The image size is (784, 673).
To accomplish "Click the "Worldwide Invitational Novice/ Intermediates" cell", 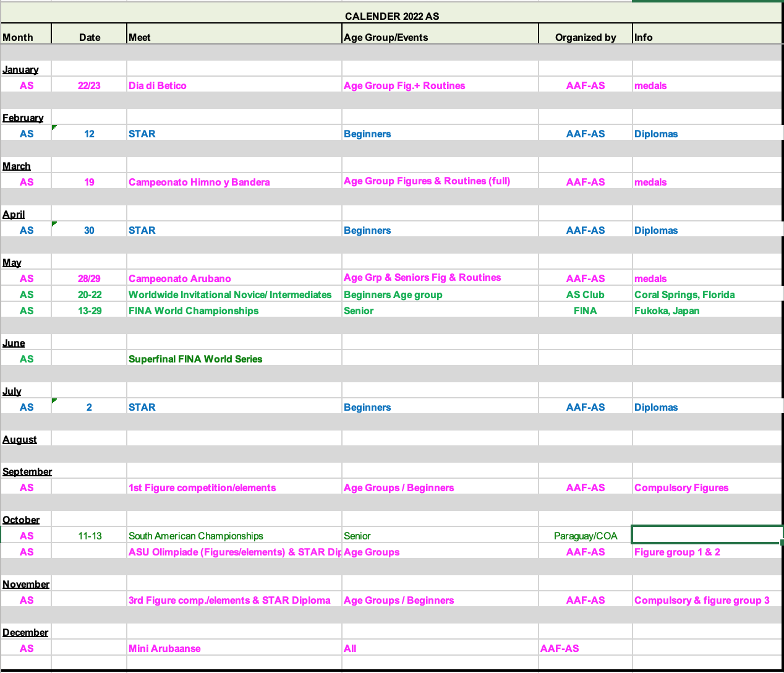I will [x=230, y=294].
